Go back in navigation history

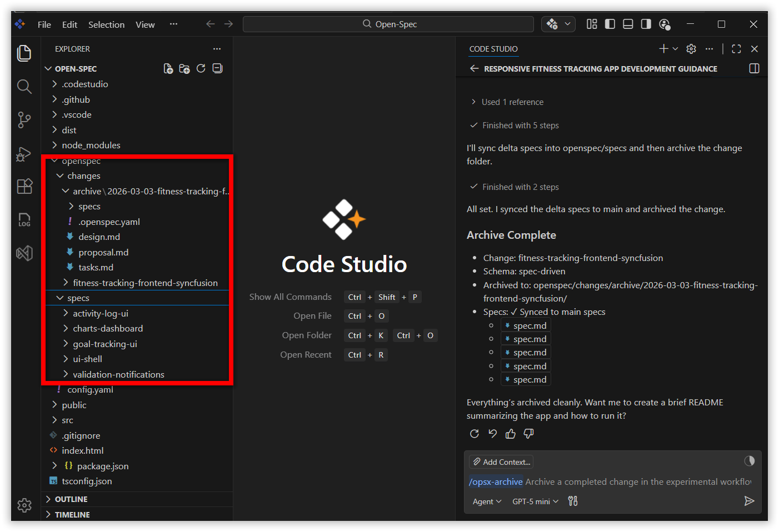pos(211,24)
